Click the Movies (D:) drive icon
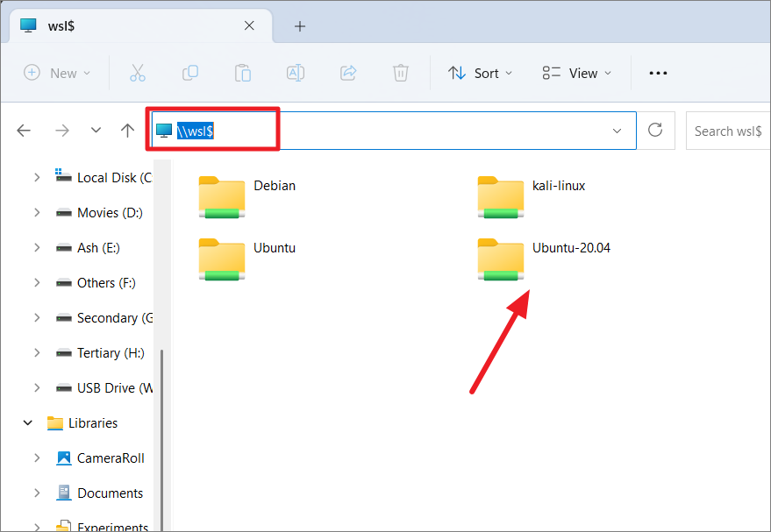The image size is (771, 532). click(x=64, y=213)
